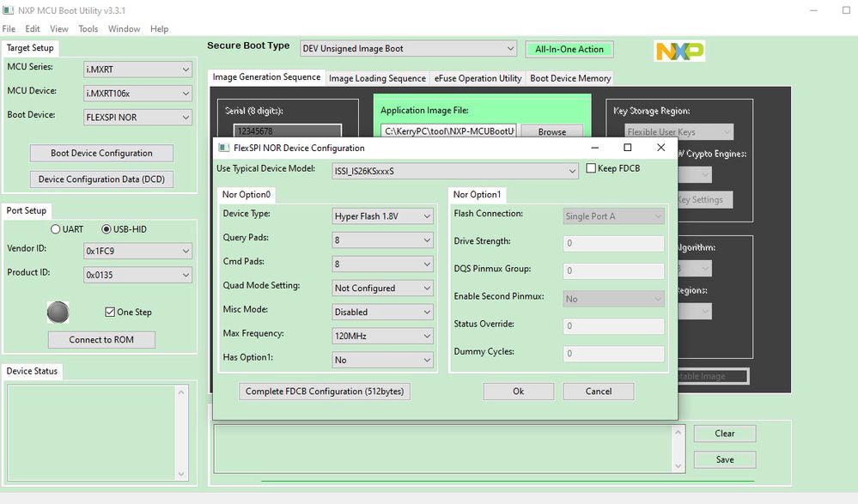Viewport: 858px width, 504px height.
Task: Click the Ok button in the dialog
Action: [x=518, y=392]
